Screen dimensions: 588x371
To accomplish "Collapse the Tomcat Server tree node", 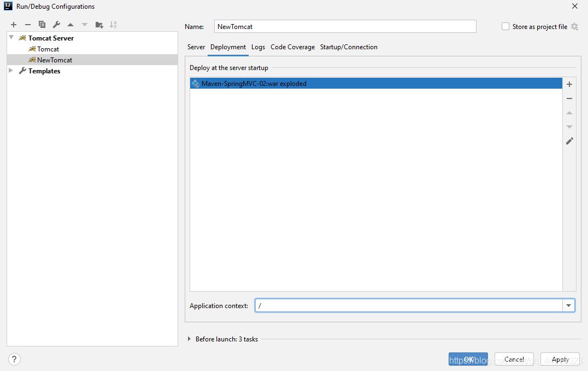I will pyautogui.click(x=11, y=38).
